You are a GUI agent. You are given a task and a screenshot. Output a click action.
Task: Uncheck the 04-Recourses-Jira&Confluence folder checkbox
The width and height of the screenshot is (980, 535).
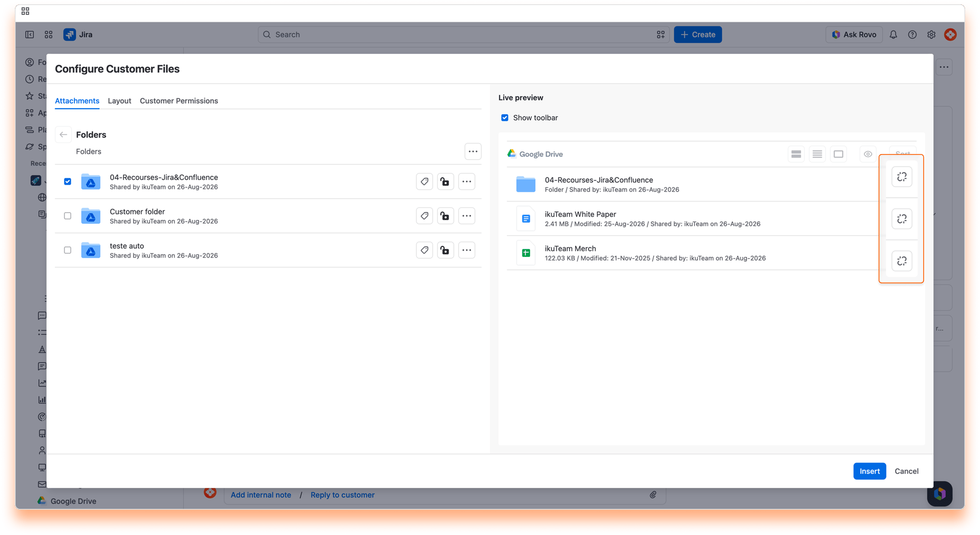click(68, 181)
